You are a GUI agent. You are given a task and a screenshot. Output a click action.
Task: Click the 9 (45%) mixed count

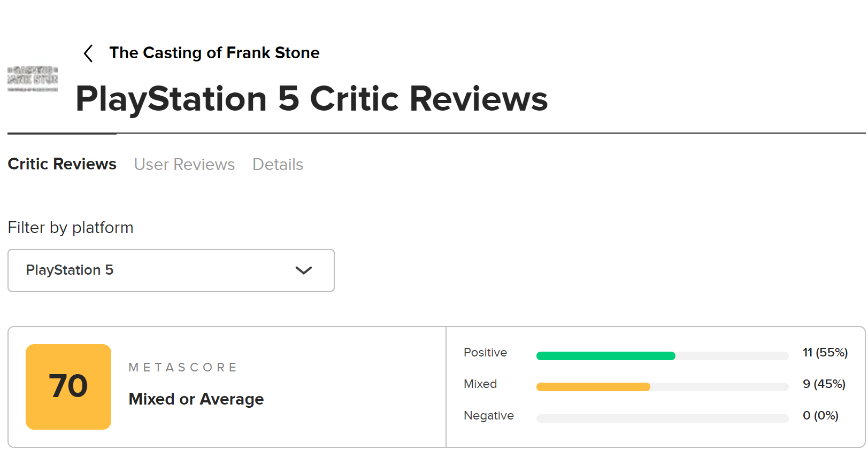coord(824,384)
